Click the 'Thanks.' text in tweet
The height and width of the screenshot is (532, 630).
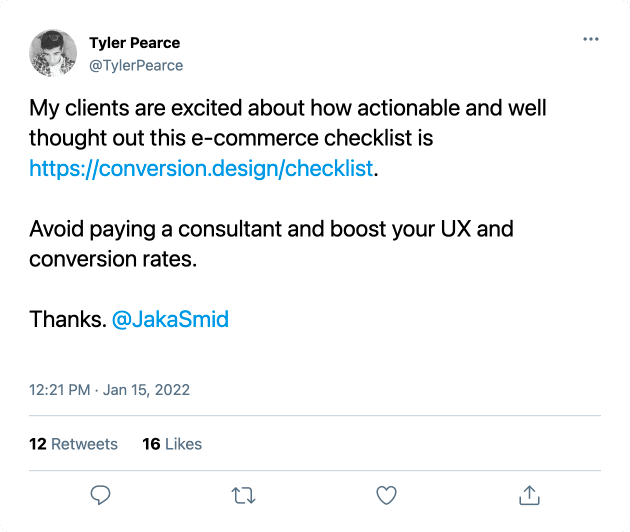tap(68, 319)
